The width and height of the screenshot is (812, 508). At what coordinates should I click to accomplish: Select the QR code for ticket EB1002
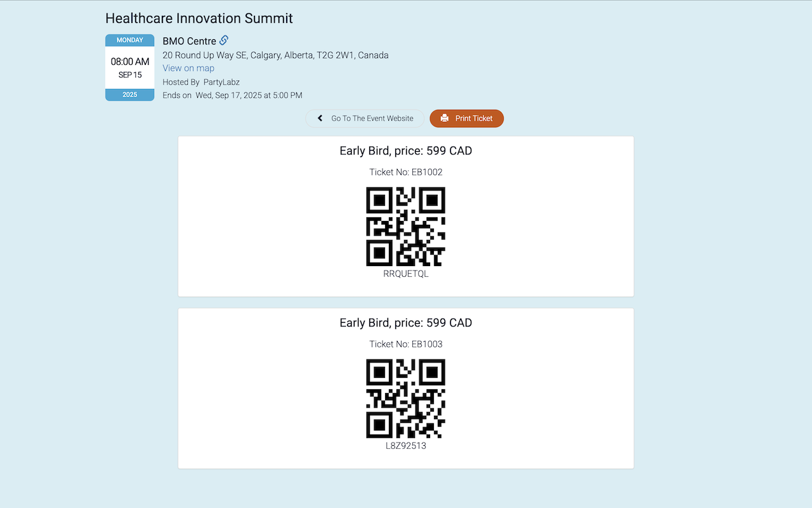[406, 227]
